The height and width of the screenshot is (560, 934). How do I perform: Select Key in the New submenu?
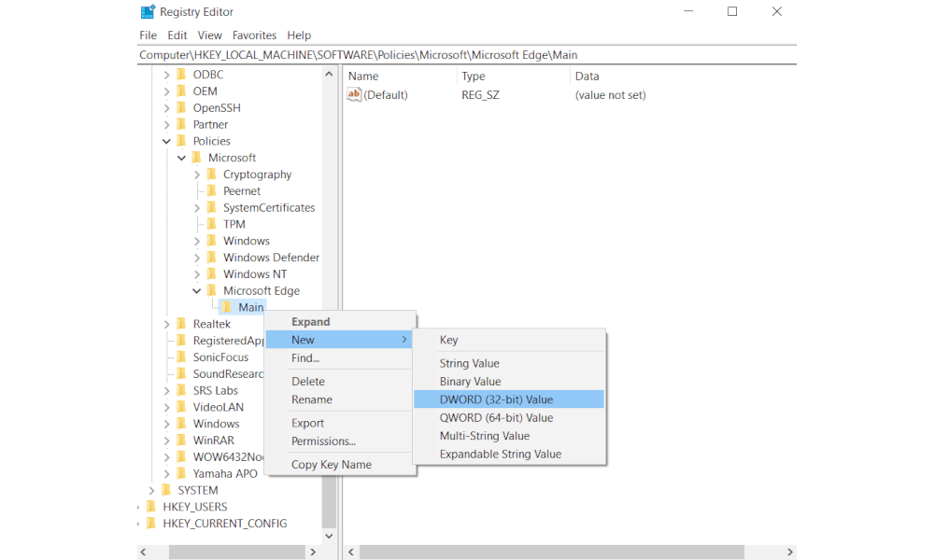click(509, 340)
